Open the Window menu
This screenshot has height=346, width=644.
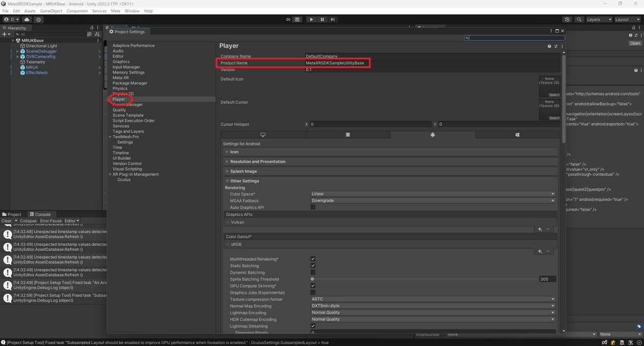point(132,11)
